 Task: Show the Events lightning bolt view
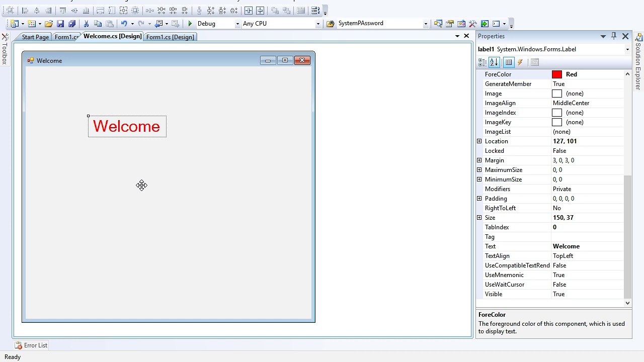(520, 62)
